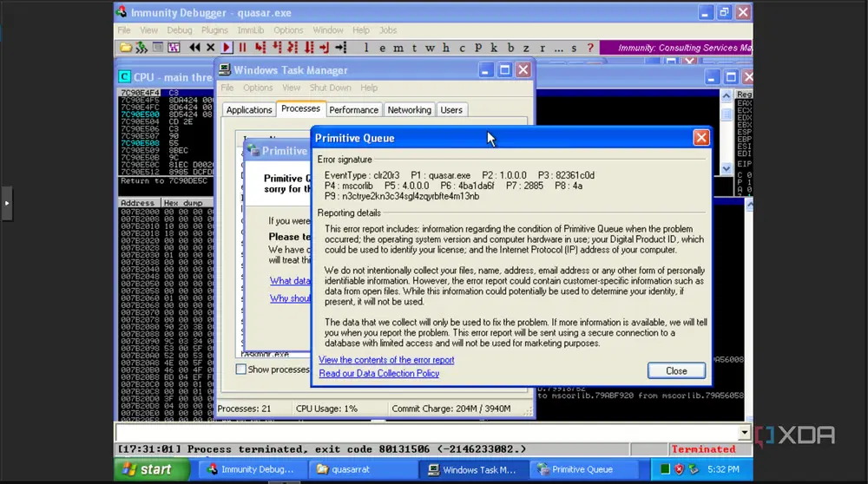Click the Trace into icon
This screenshot has height=484, width=868.
tap(293, 48)
